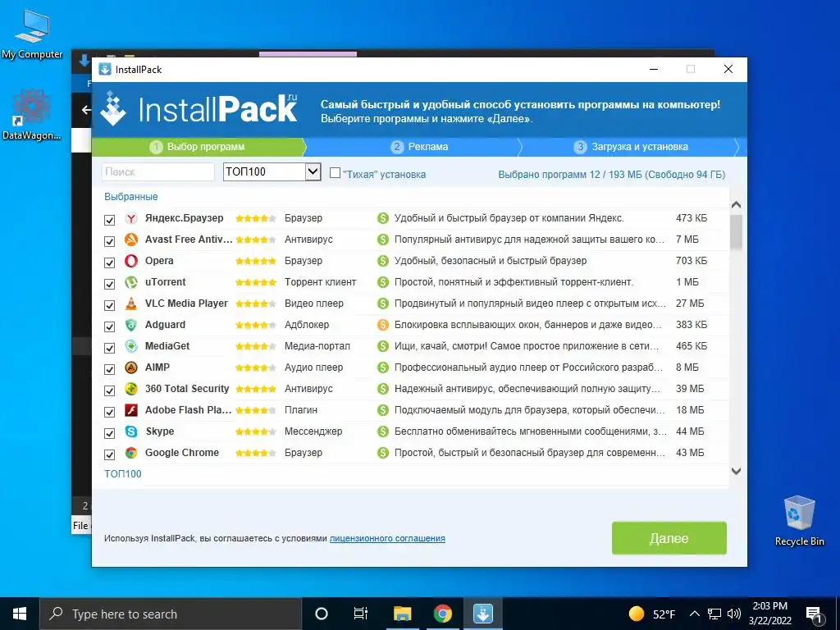Click the Adguard shield icon
Image resolution: width=840 pixels, height=630 pixels.
pos(131,325)
